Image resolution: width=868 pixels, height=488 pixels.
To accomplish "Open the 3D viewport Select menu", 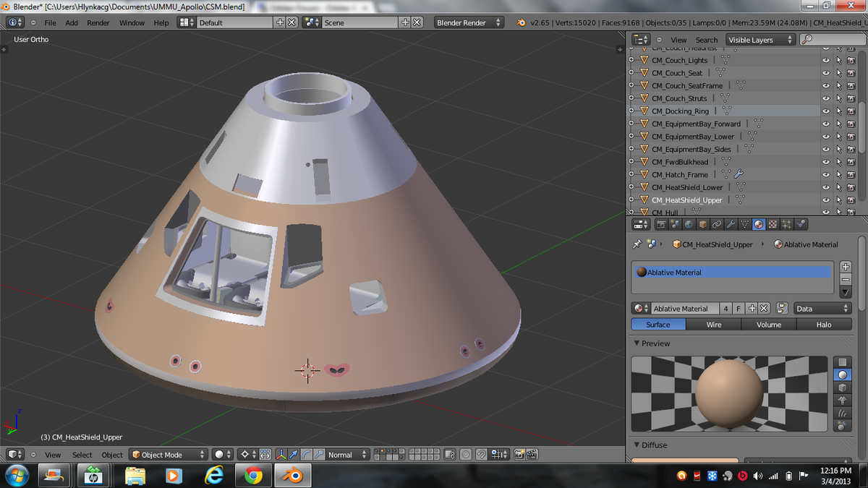I will pos(82,455).
